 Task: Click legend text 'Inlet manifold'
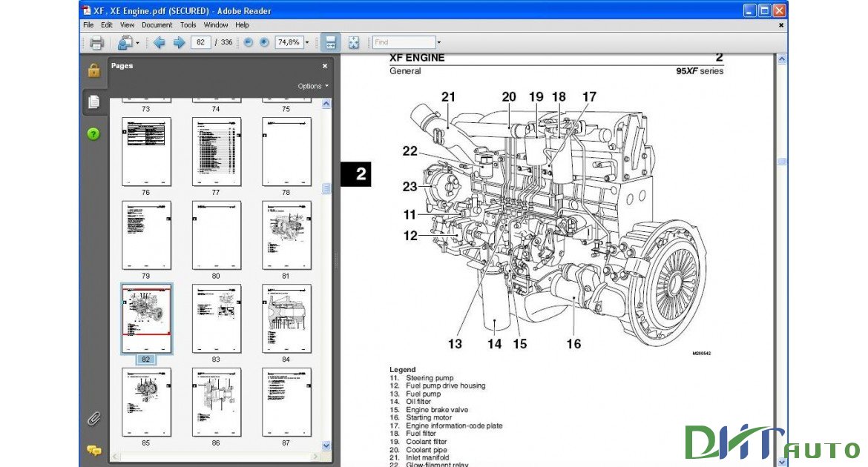pyautogui.click(x=427, y=458)
